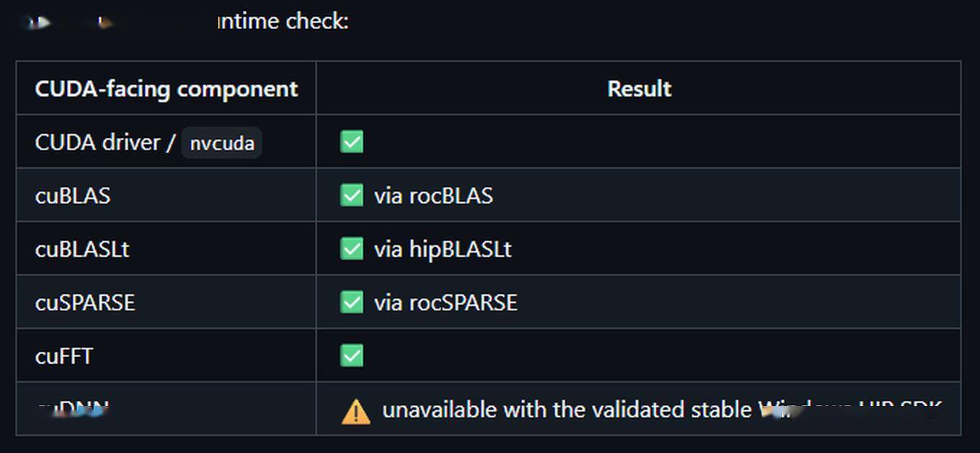Click the green checkmark in cuFFT row
This screenshot has height=453, width=980.
click(x=352, y=356)
